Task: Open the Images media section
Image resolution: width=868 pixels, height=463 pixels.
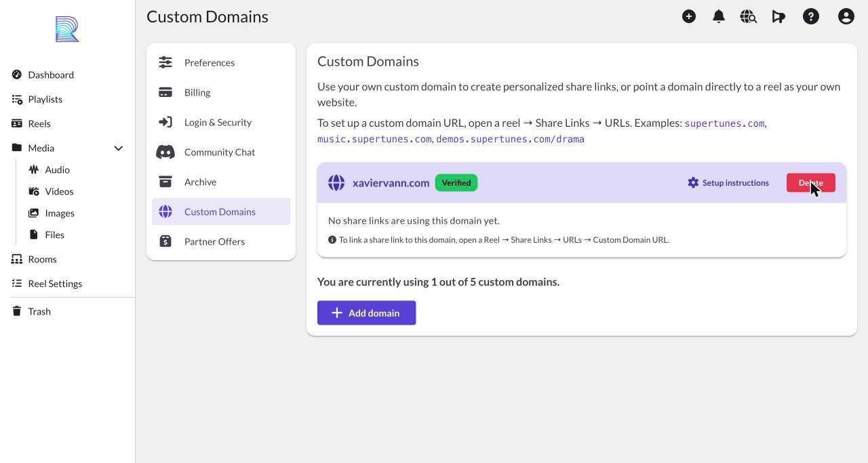Action: 60,213
